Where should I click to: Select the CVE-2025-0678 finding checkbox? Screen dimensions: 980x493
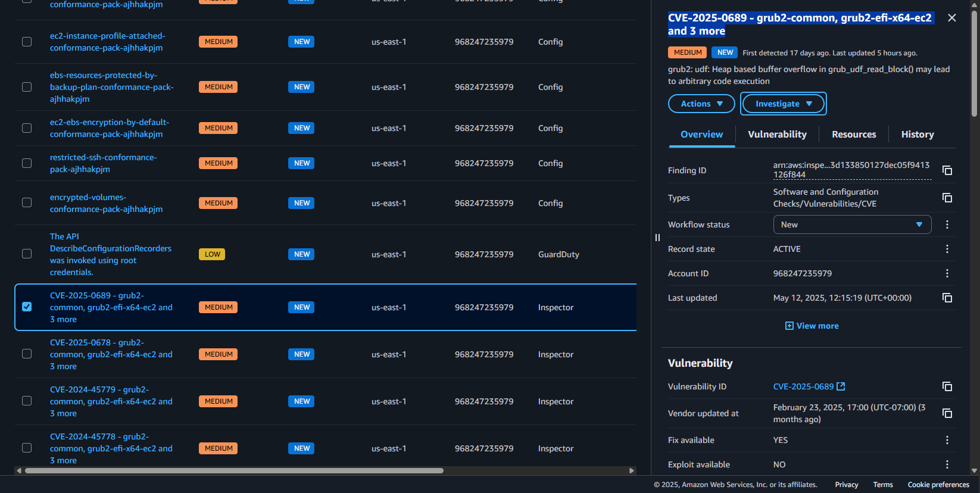27,354
